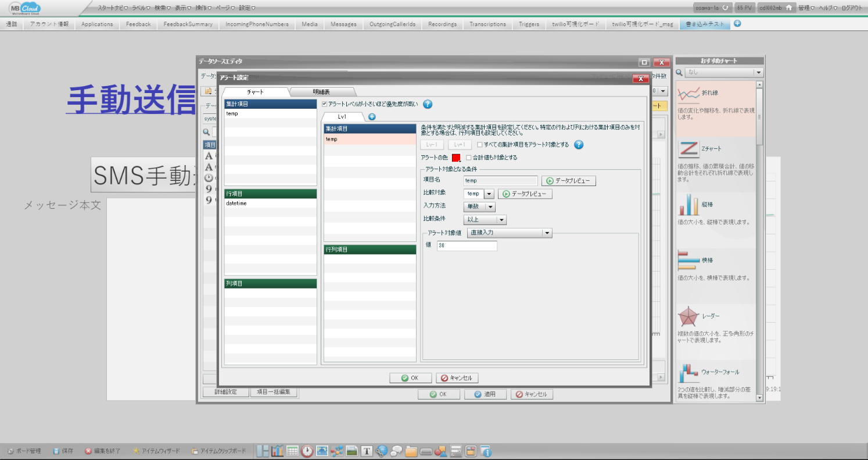Enable 'すべての集計項目をアラート対象とする' checkbox

pyautogui.click(x=480, y=145)
